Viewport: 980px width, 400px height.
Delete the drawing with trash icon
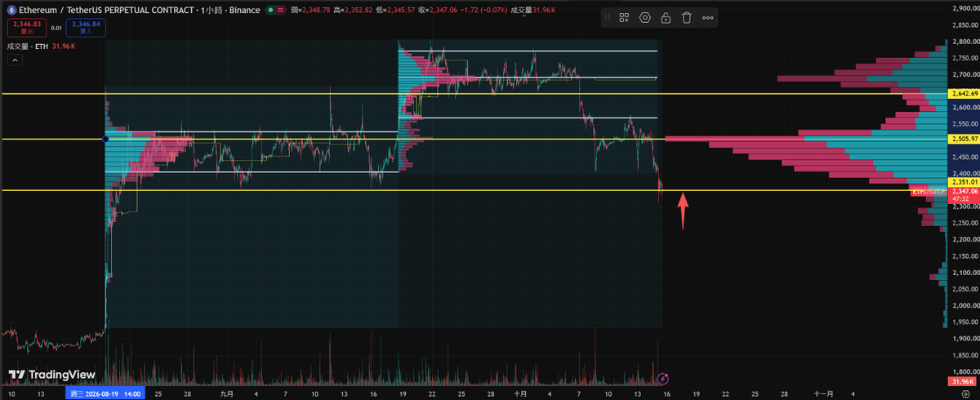point(687,18)
